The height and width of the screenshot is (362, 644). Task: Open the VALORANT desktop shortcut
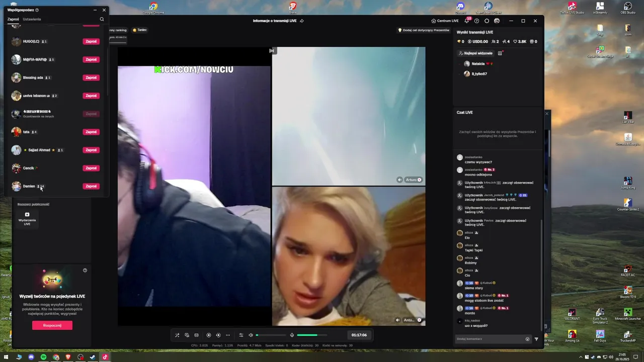(x=572, y=315)
